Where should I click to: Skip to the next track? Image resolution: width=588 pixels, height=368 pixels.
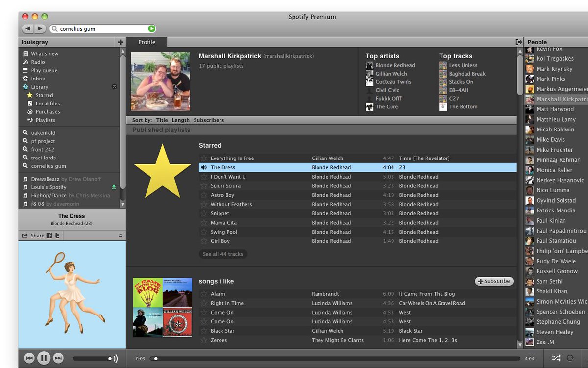pyautogui.click(x=58, y=358)
